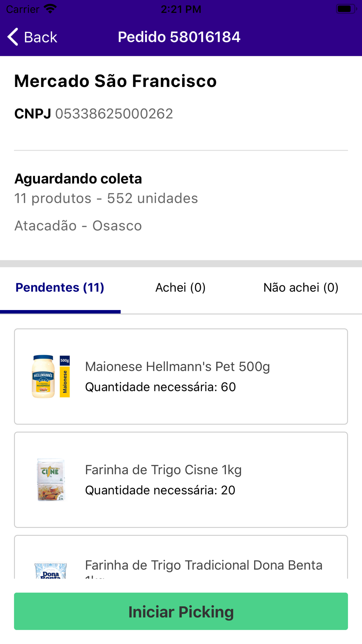Switch to the Pendentes (11) tab

[60, 288]
